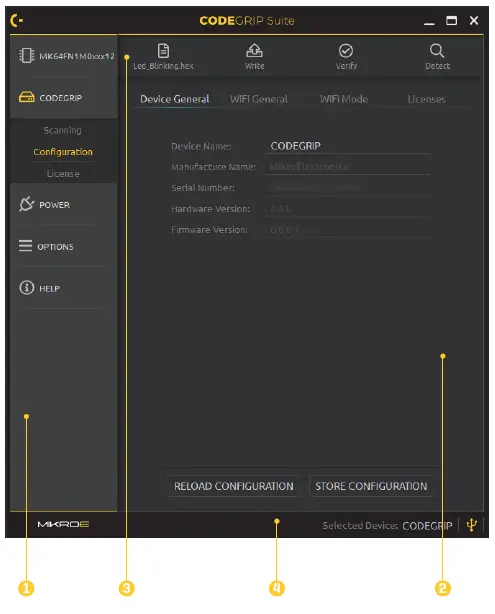Switch to the Device General tab
Viewport: 495px width, 614px height.
point(175,99)
